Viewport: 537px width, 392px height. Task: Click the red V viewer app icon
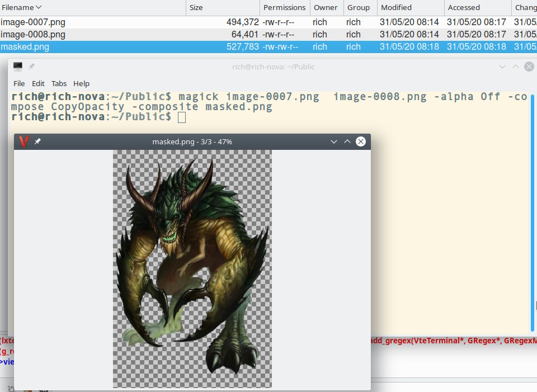[23, 141]
